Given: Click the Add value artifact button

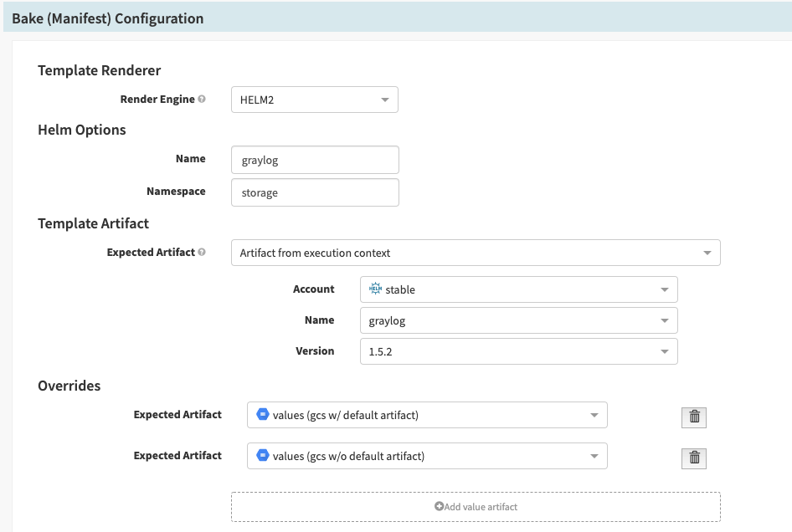Looking at the screenshot, I should [x=475, y=506].
